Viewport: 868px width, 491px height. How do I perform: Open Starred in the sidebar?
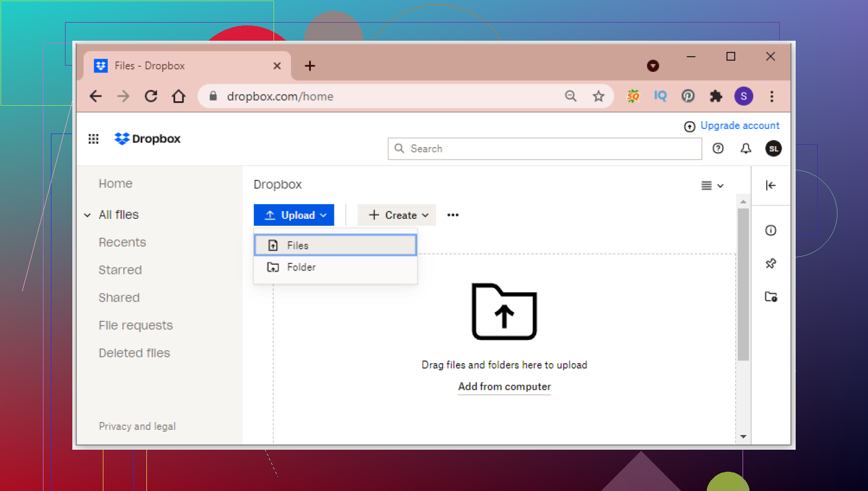click(120, 270)
